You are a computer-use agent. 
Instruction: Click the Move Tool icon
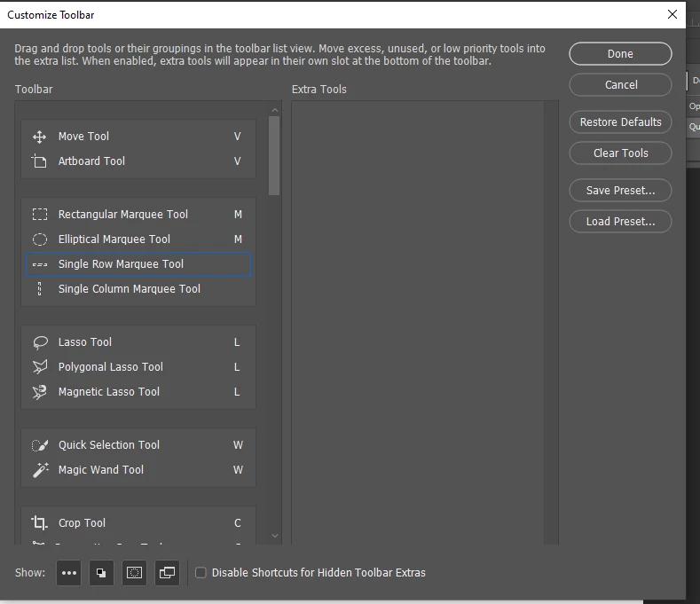click(39, 137)
